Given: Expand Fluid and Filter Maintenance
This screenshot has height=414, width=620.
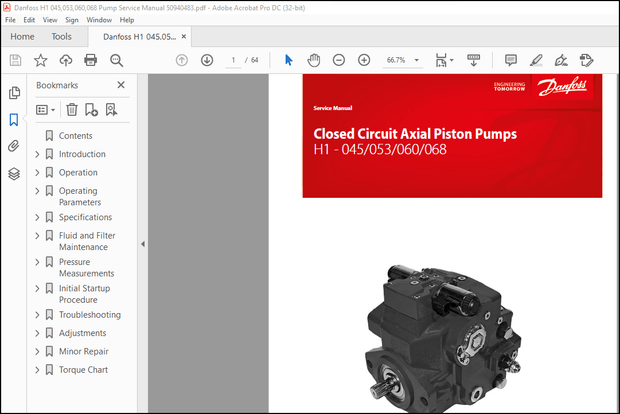Looking at the screenshot, I should click(37, 236).
